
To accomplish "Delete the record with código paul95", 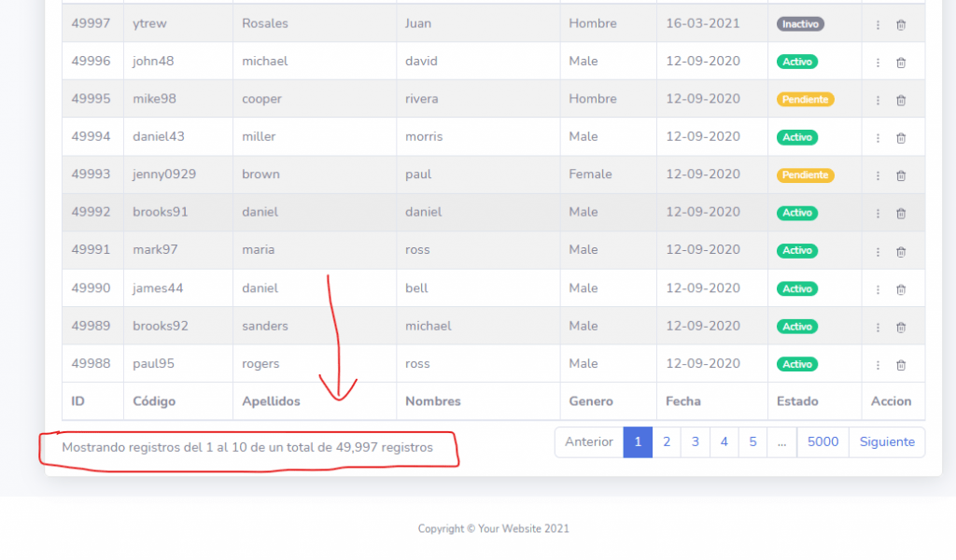I will pyautogui.click(x=901, y=364).
